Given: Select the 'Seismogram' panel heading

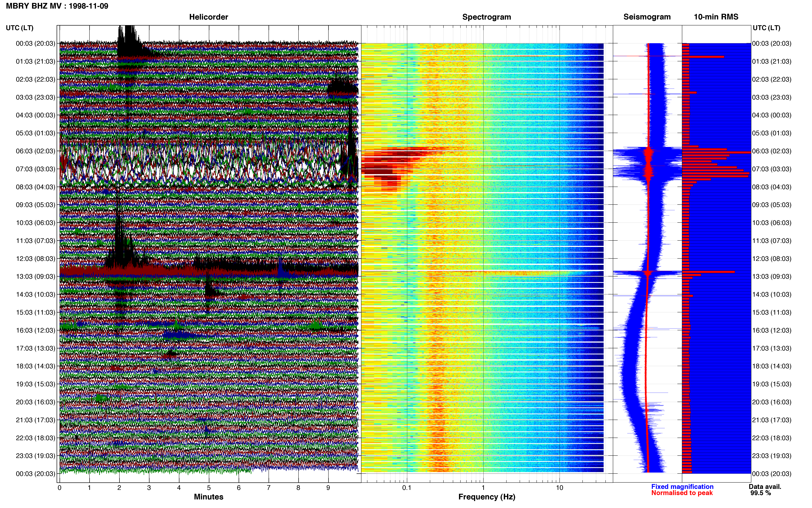Looking at the screenshot, I should [647, 17].
